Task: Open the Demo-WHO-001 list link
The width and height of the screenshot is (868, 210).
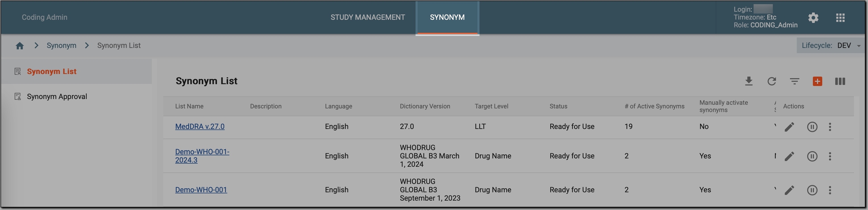Action: (201, 190)
